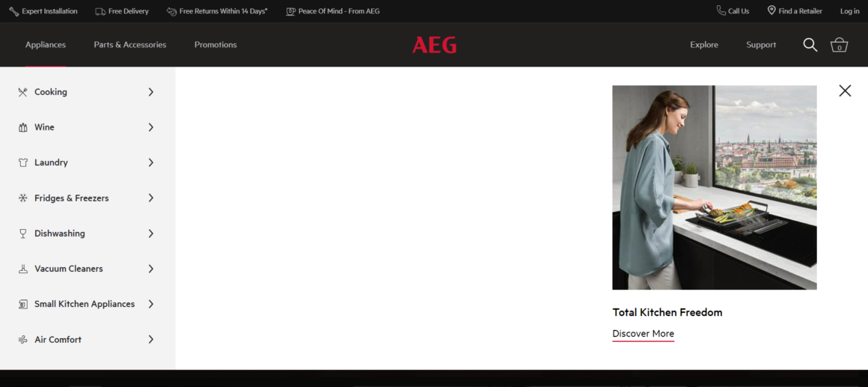Click the Fridges & Freezers snowflake icon
Viewport: 868px width, 387px height.
click(x=23, y=198)
